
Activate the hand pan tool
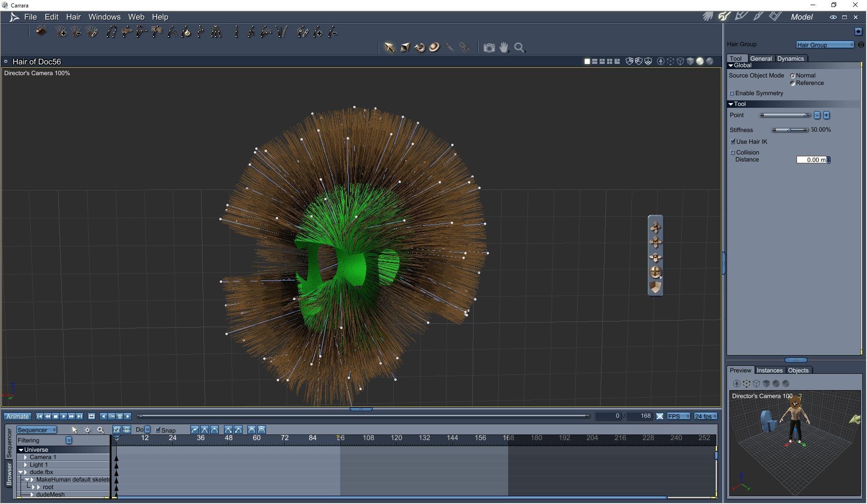pos(504,48)
